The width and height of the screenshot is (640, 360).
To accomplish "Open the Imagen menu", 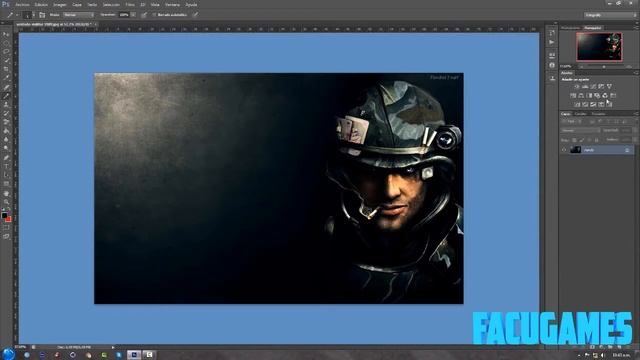I will click(x=60, y=4).
